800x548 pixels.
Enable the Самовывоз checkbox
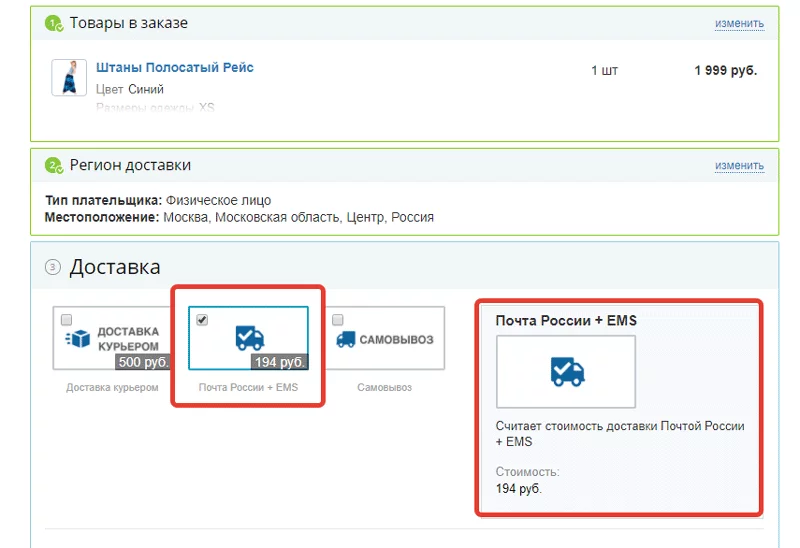tap(338, 320)
